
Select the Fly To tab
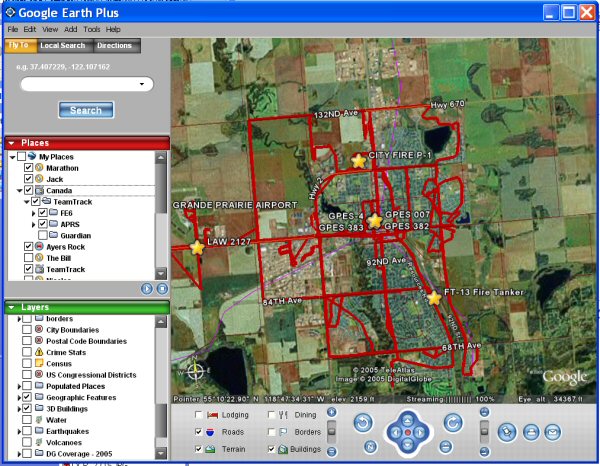(x=19, y=45)
